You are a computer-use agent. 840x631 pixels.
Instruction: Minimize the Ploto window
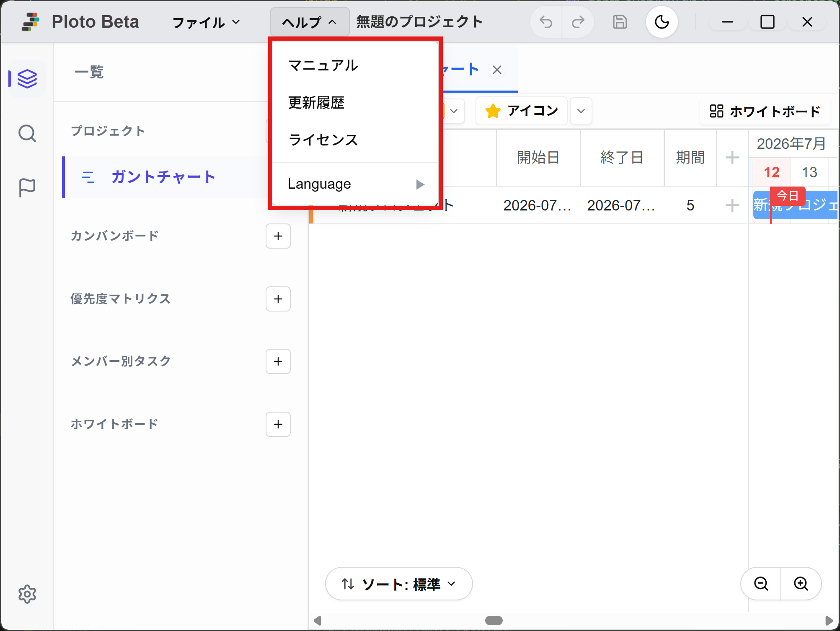click(728, 22)
